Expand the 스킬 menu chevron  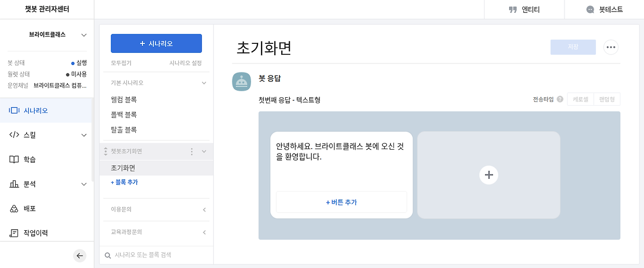84,135
